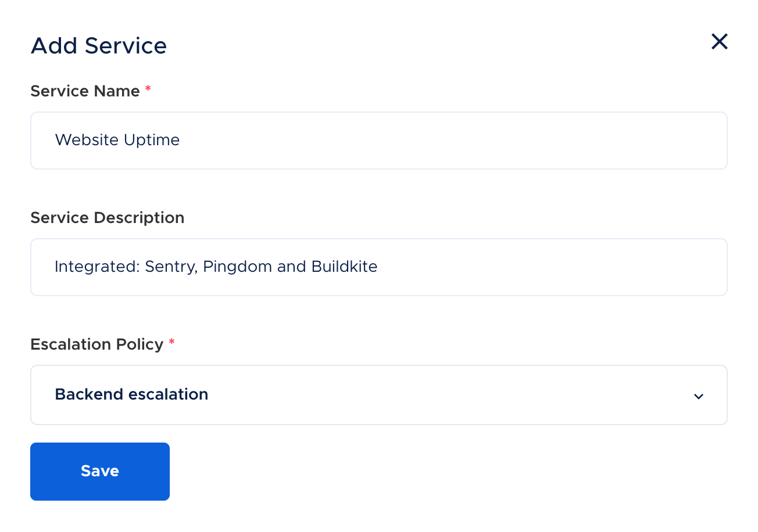Click the red asterisk beside Service Name

[148, 90]
